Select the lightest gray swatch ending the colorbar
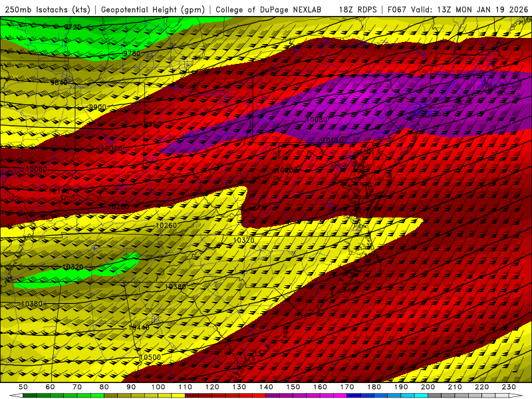Image resolution: width=532 pixels, height=399 pixels. (x=502, y=395)
